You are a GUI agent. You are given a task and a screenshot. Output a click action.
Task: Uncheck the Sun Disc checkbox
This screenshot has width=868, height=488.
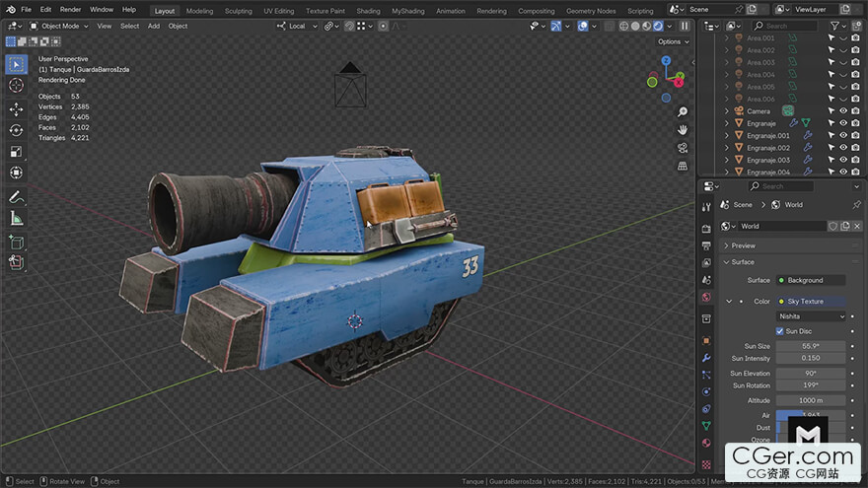point(781,331)
